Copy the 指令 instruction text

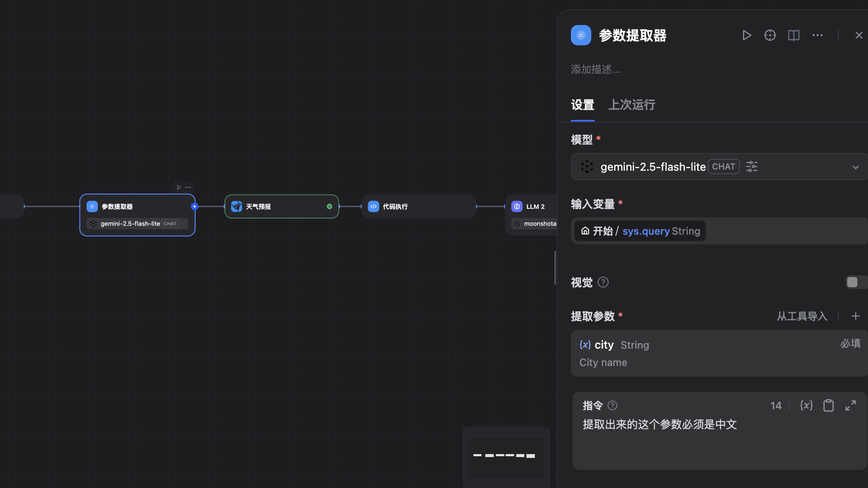[x=829, y=405]
